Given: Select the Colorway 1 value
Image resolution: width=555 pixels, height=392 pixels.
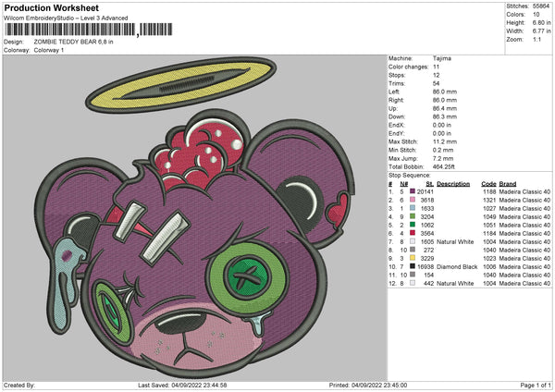Looking at the screenshot, I should point(49,50).
